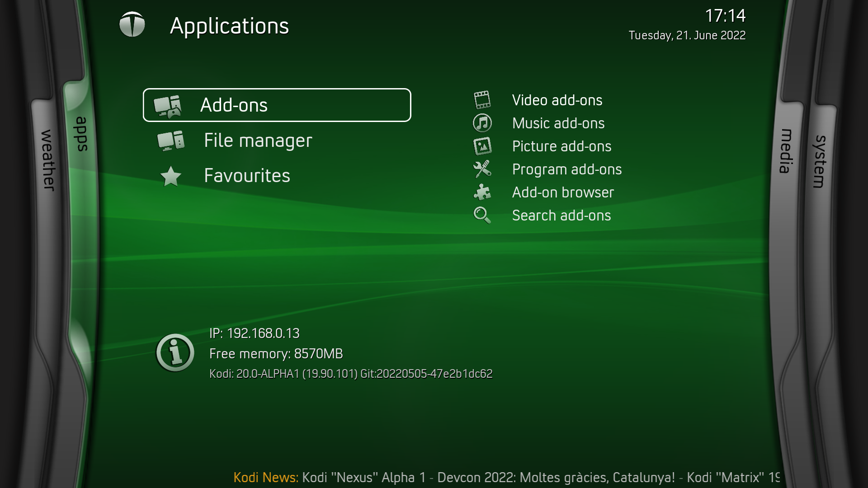The image size is (868, 488).
Task: Click the magnifying glass Search add-ons icon
Action: coord(482,215)
